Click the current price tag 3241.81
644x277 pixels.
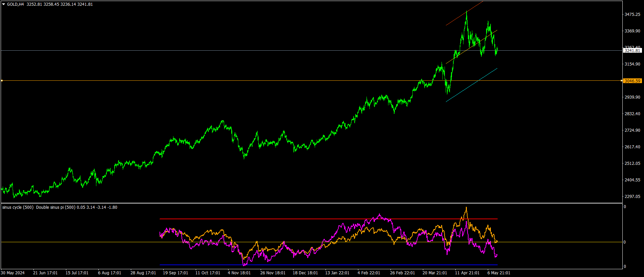632,51
